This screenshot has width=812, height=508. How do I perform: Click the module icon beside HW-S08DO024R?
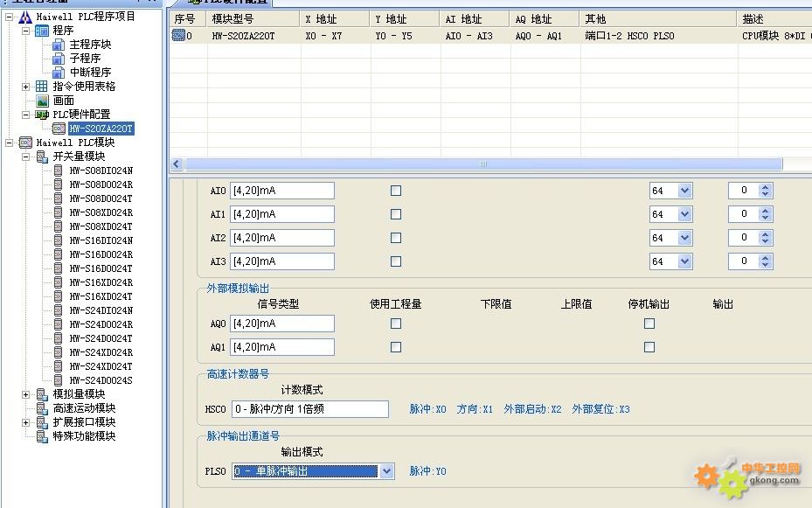tap(59, 184)
